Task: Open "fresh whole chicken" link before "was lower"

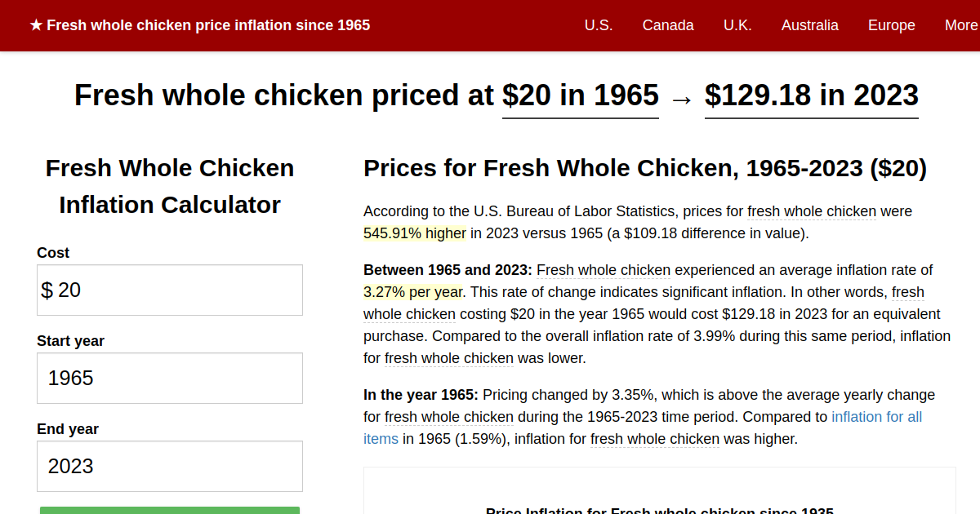Action: click(449, 358)
